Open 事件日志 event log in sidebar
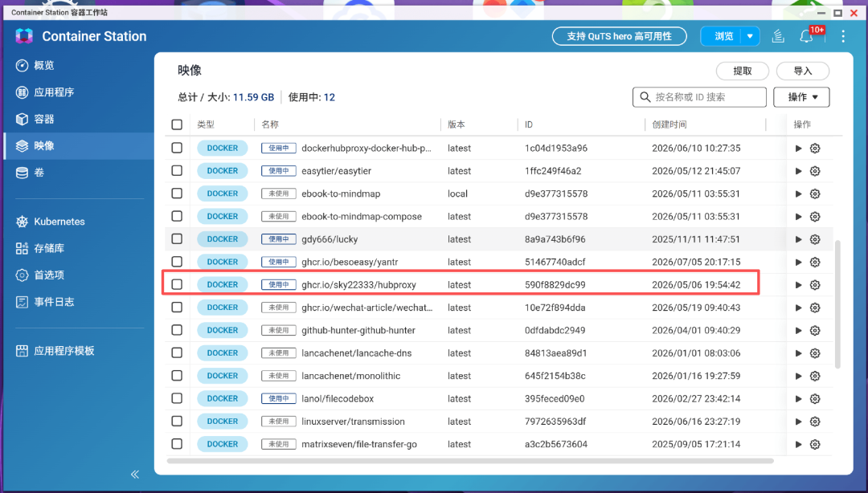 pos(78,302)
